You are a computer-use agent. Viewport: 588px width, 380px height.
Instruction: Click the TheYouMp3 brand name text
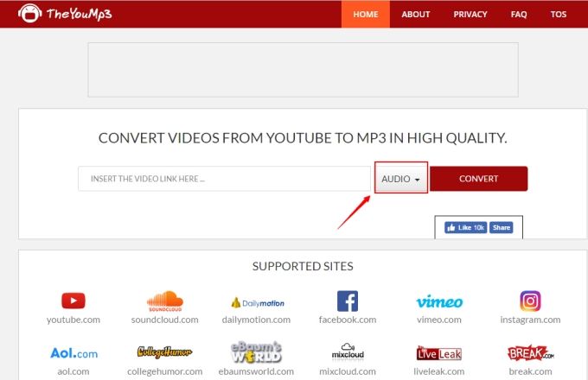click(x=80, y=14)
